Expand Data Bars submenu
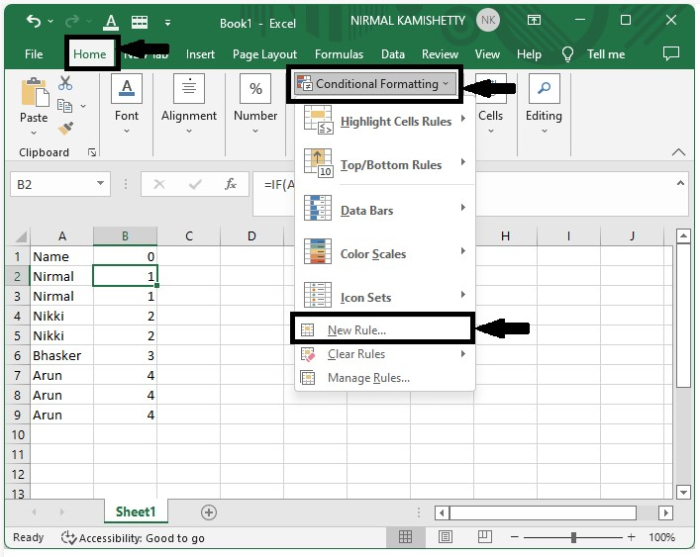Viewport: 700px width, 557px height. (384, 210)
